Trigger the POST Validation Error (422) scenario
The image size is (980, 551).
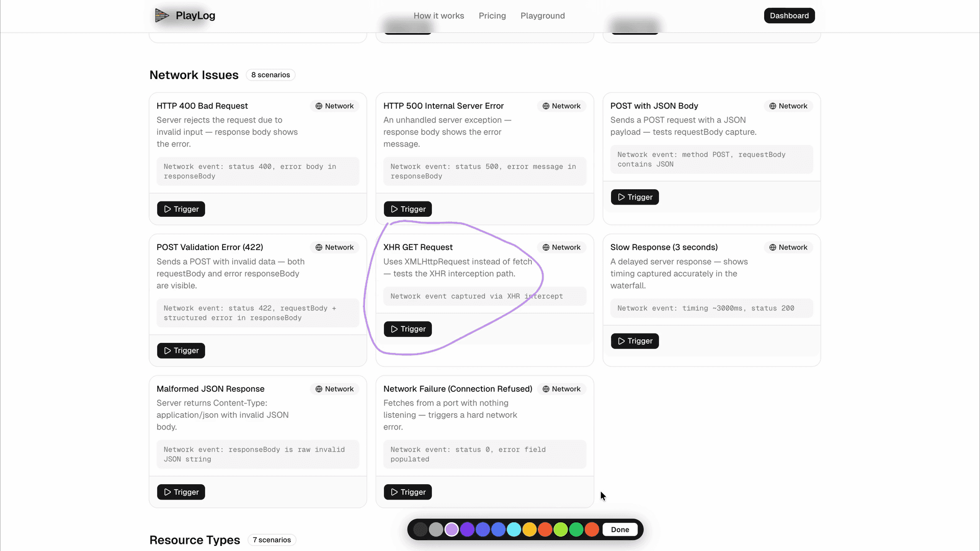(x=181, y=350)
